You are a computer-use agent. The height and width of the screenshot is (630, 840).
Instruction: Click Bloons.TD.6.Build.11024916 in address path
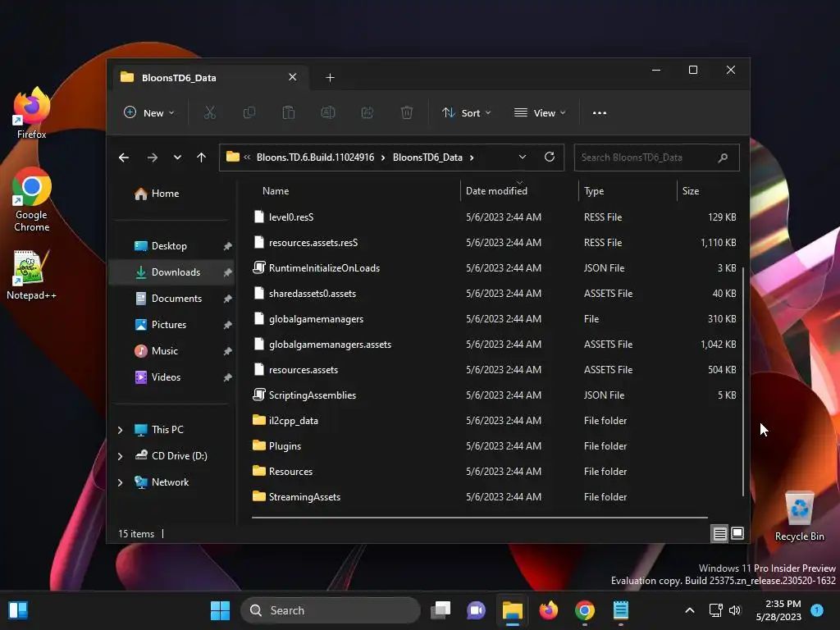(315, 157)
